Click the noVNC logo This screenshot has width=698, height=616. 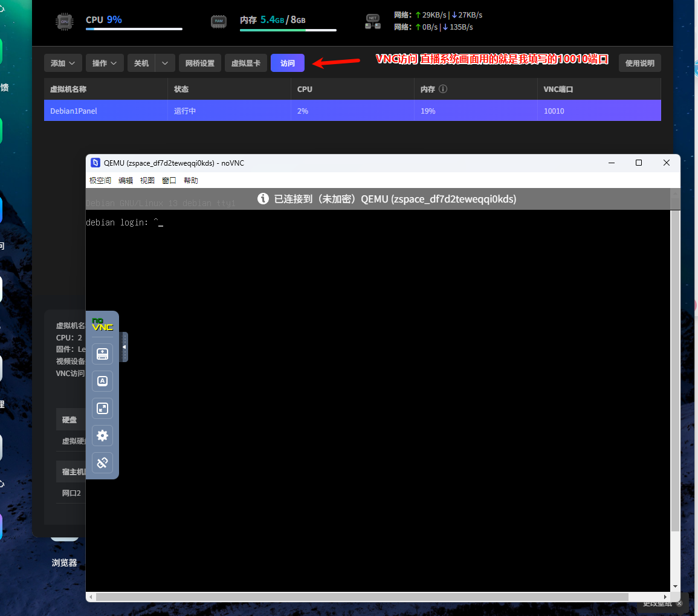(x=102, y=325)
